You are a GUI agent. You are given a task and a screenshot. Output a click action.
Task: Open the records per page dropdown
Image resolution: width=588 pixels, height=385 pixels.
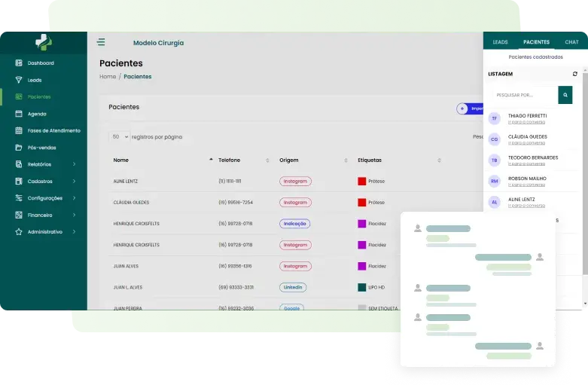pos(119,137)
